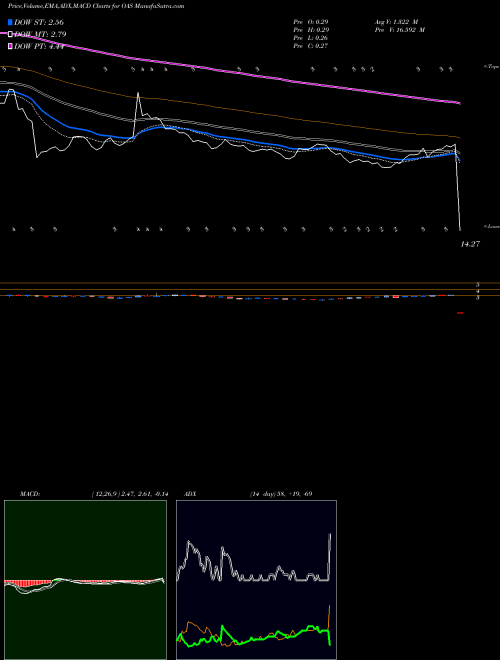Open the MACD chart thumbnail

(85, 580)
